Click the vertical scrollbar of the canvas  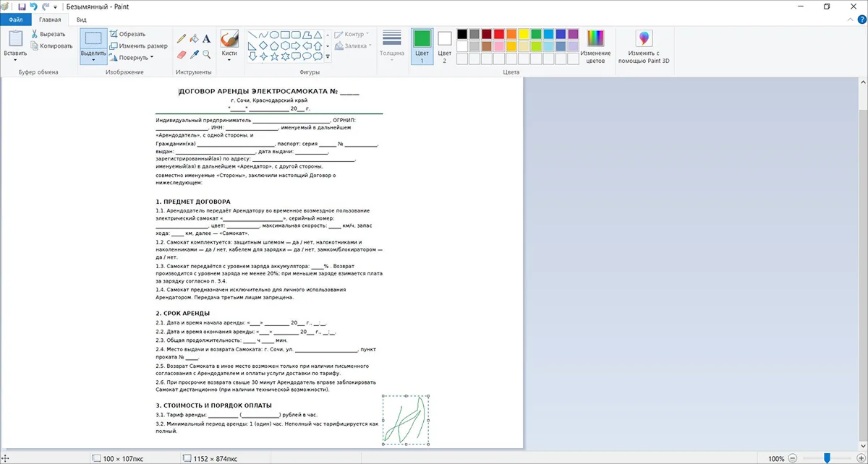864,264
